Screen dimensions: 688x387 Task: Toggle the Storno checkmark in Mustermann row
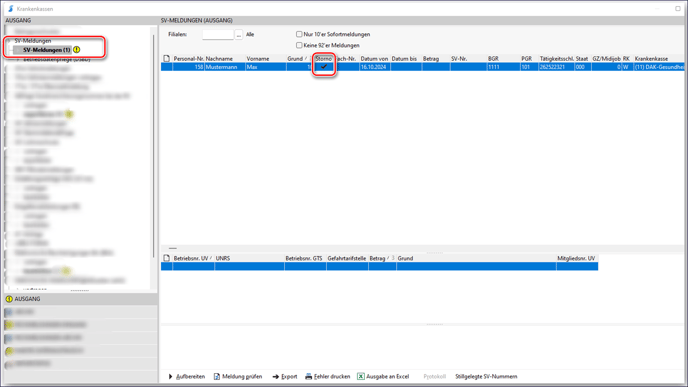click(324, 67)
